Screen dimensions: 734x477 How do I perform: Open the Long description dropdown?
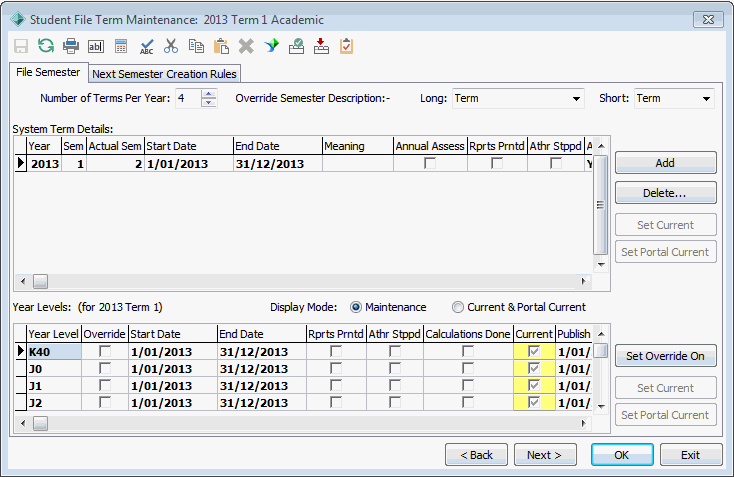tap(576, 99)
